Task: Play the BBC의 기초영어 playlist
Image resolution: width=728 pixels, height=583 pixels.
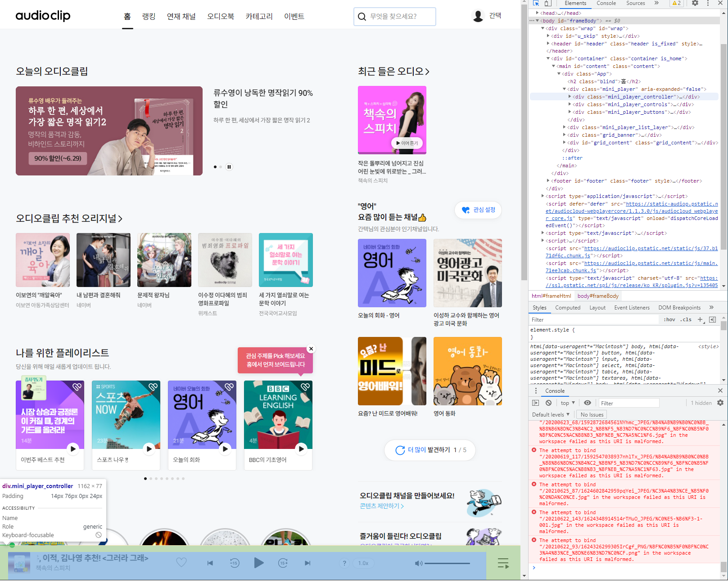Action: pos(301,448)
